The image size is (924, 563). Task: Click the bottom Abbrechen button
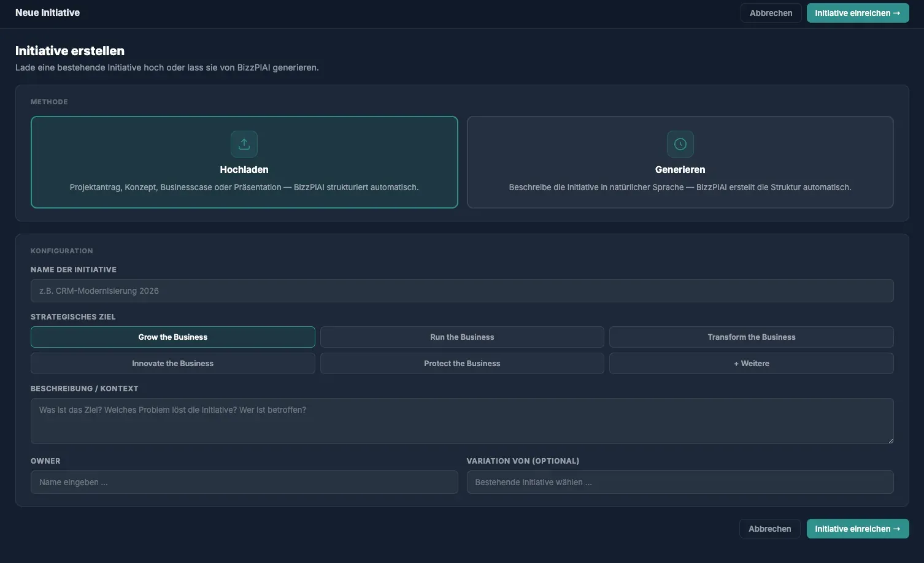pos(770,529)
